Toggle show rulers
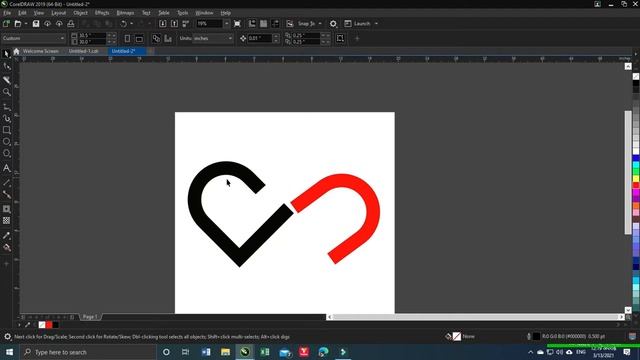The width and height of the screenshot is (640, 360). (252, 24)
